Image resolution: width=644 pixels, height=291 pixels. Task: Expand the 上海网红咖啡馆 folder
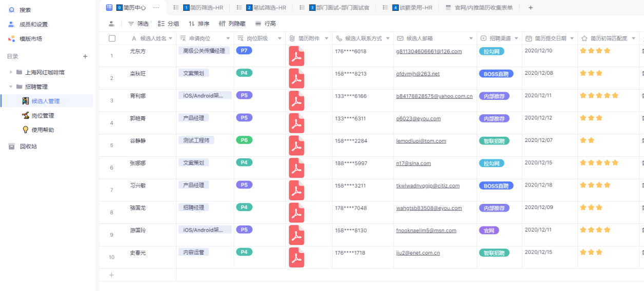tap(11, 72)
